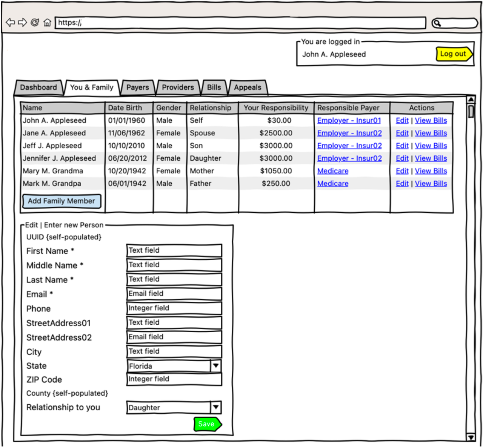Click the search magnifier icon

coord(437,23)
